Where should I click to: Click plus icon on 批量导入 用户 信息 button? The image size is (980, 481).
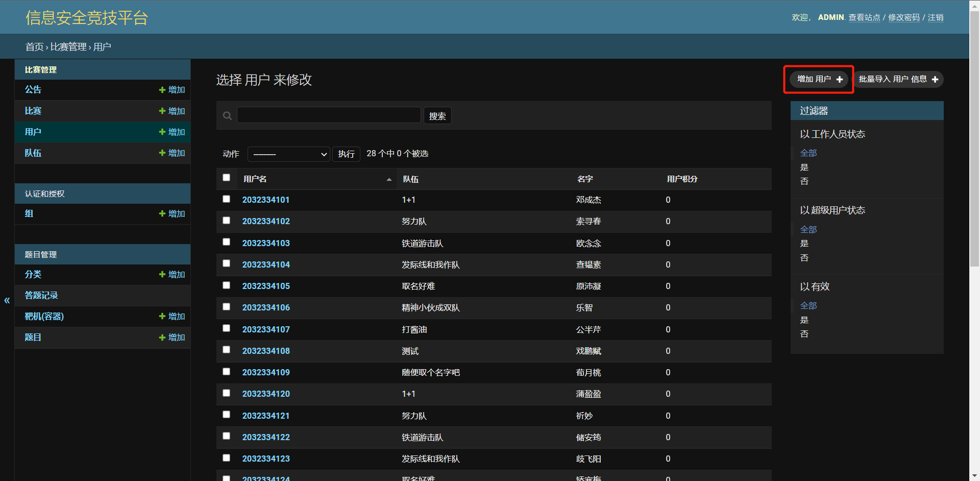click(x=935, y=79)
